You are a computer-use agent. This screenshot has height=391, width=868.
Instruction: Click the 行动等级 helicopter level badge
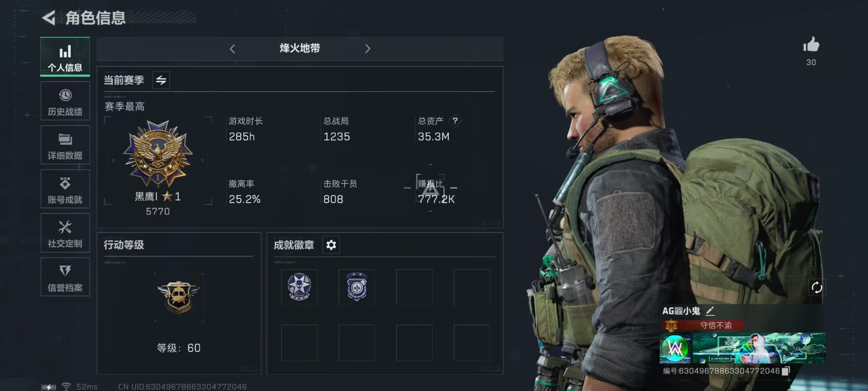point(179,297)
